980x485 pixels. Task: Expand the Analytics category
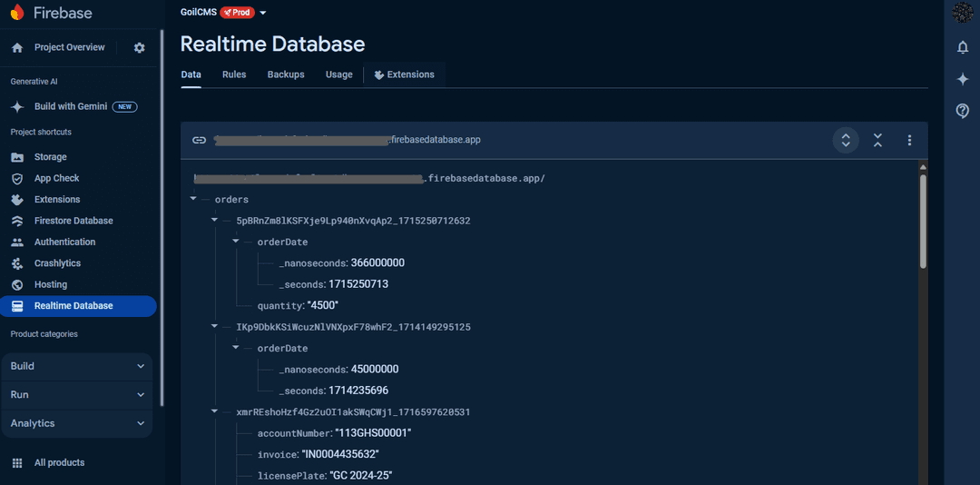[77, 423]
